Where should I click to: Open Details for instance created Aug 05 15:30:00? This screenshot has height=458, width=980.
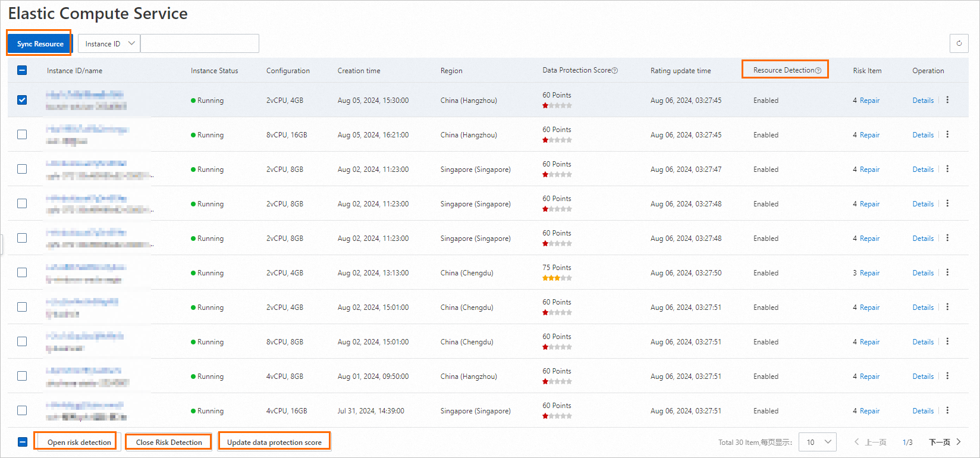coord(923,101)
